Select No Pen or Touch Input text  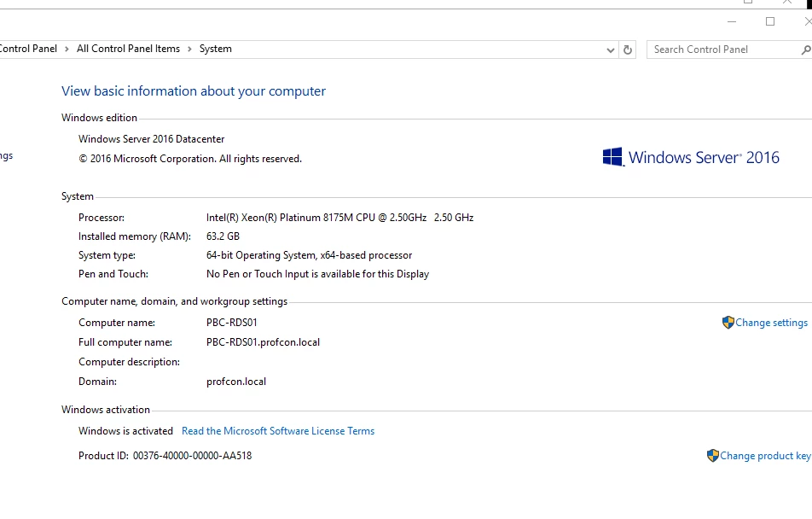[x=317, y=274]
